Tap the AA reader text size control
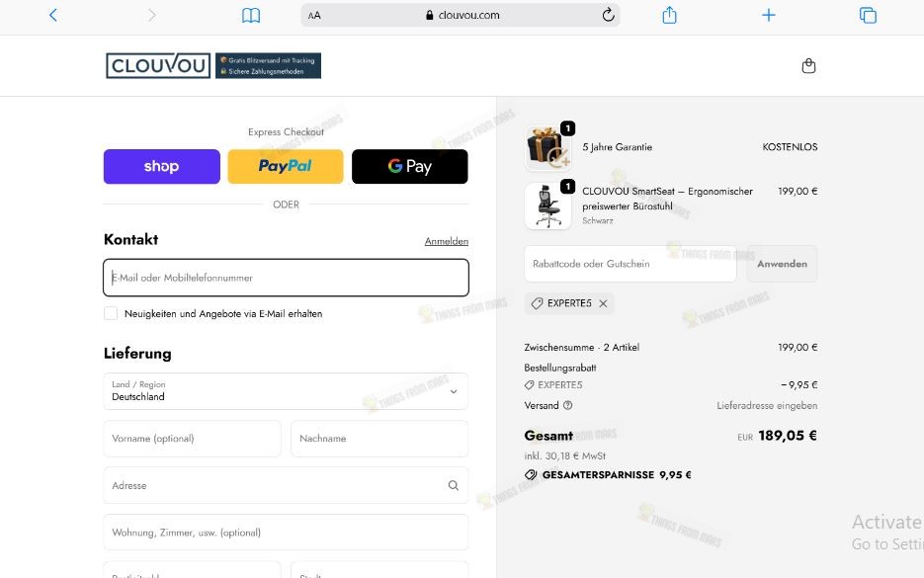This screenshot has height=578, width=924. 314,16
